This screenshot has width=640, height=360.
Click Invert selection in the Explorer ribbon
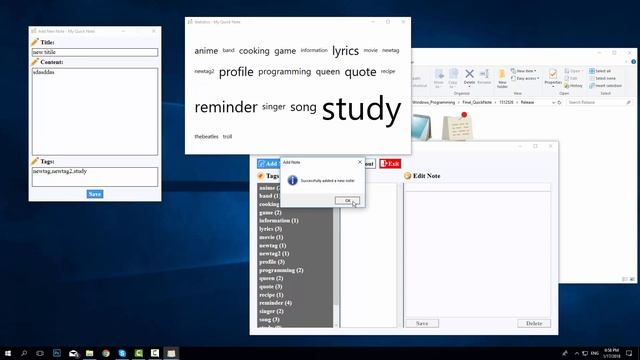(x=605, y=86)
